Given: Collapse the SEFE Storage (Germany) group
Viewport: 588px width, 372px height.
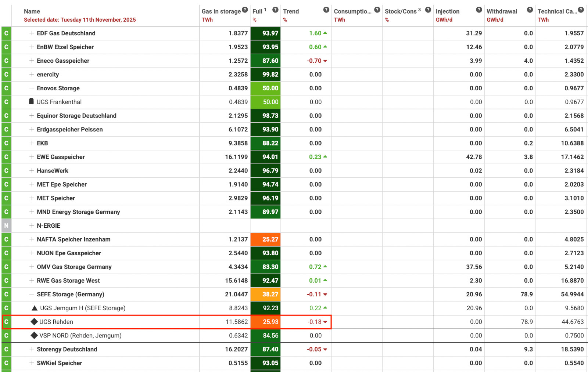Looking at the screenshot, I should (32, 294).
